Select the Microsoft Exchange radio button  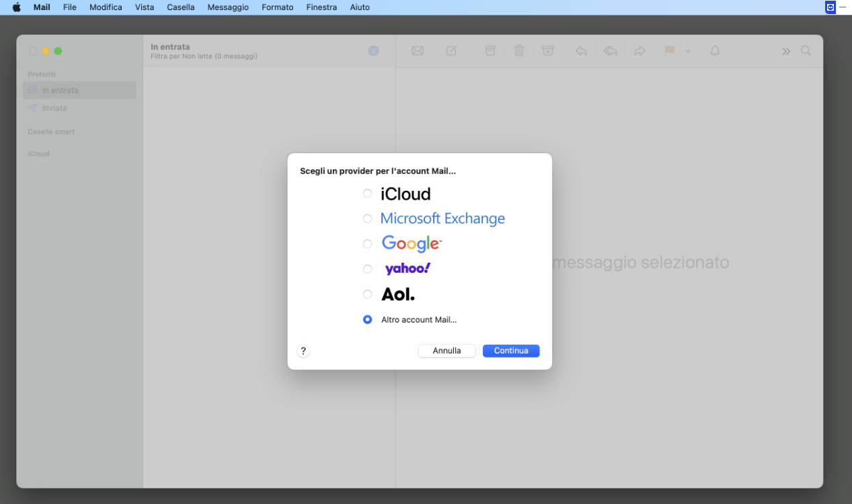(367, 218)
